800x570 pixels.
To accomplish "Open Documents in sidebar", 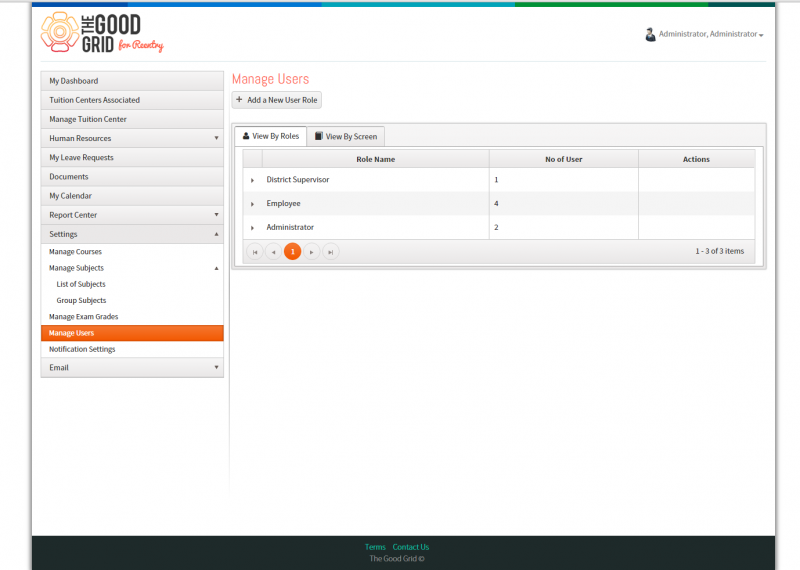I will coord(132,177).
